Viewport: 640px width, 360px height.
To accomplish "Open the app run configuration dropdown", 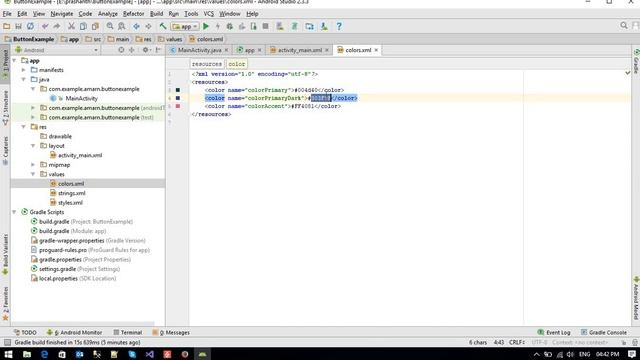I will tap(185, 27).
